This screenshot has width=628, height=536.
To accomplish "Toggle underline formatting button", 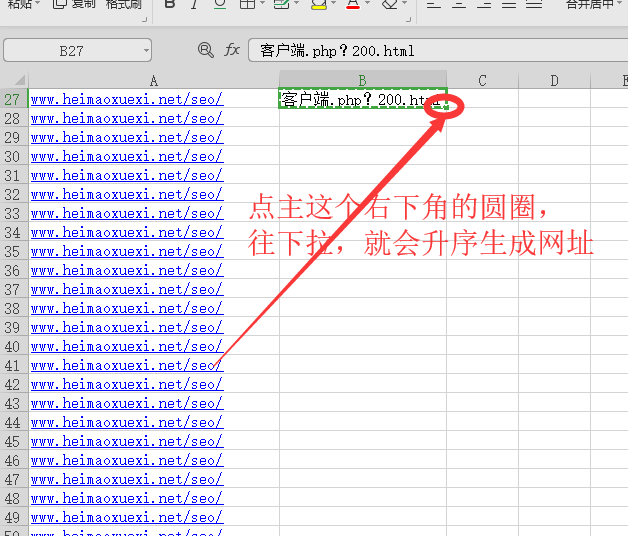I will (x=220, y=4).
